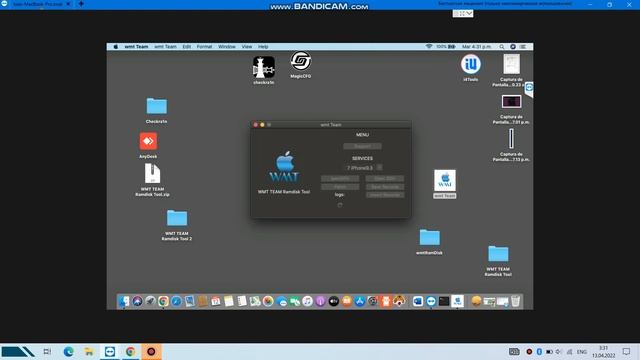The width and height of the screenshot is (640, 360).
Task: Select the Checkra1n folder on the desktop
Action: click(156, 106)
